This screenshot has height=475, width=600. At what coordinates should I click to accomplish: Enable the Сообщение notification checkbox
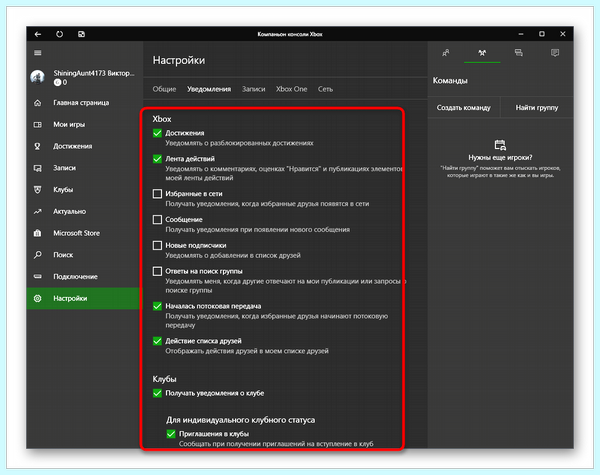click(157, 219)
